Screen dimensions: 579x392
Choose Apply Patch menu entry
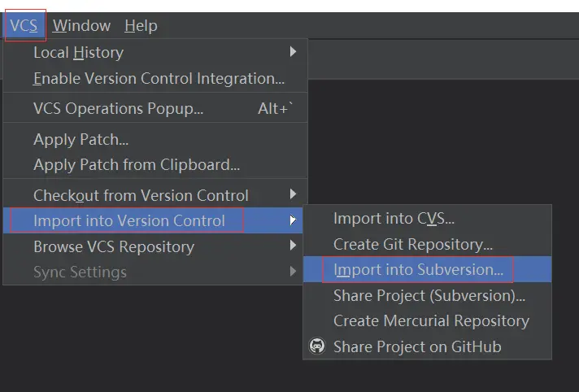[81, 140]
